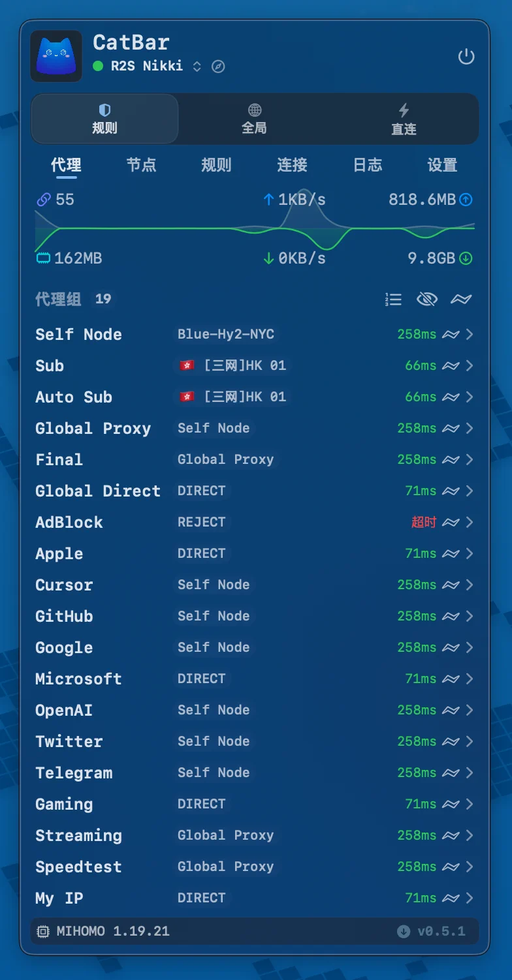
Task: Select the Speedtest group name
Action: pos(78,867)
